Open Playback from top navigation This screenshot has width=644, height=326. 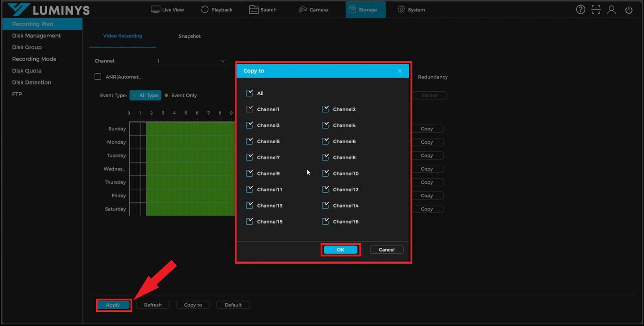point(217,9)
